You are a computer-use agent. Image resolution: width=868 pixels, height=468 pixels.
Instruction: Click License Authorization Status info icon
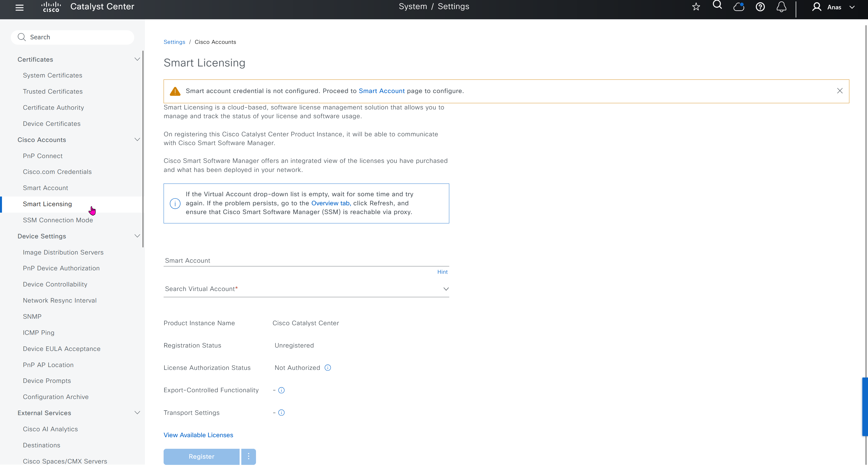pos(327,368)
